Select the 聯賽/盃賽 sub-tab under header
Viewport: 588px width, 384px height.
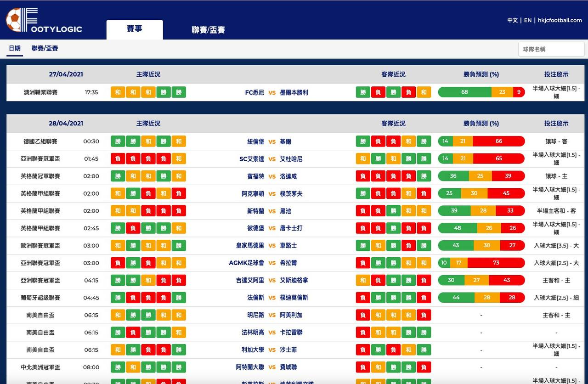45,48
